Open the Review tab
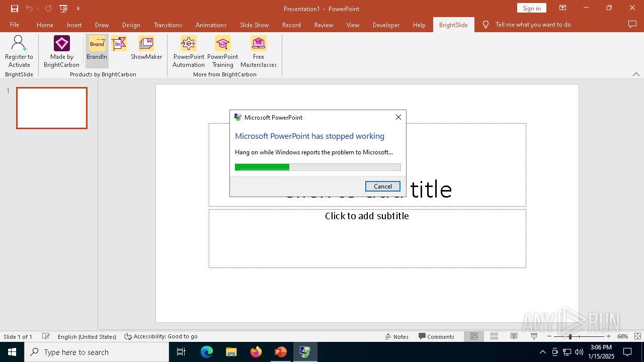Viewport: 644px width, 362px height. tap(324, 25)
